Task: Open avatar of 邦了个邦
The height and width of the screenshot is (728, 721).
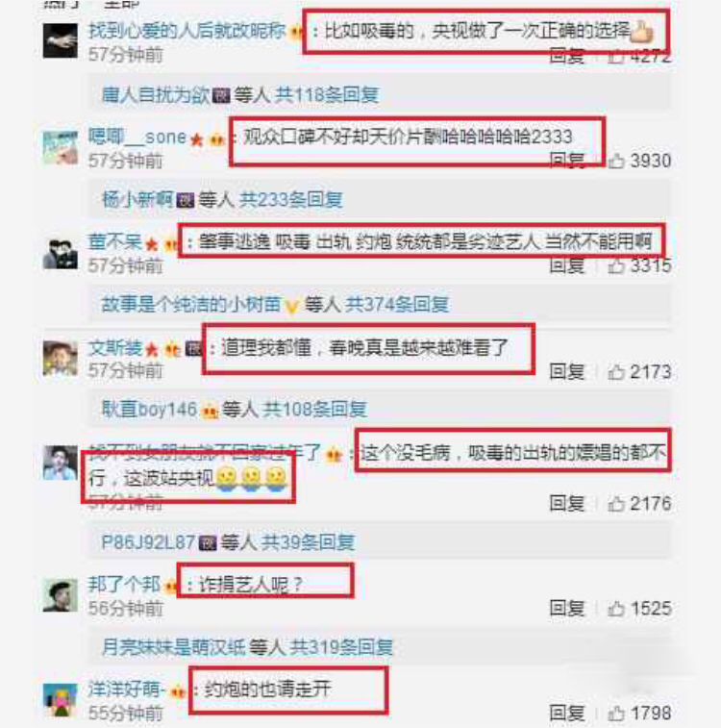Action: point(61,594)
